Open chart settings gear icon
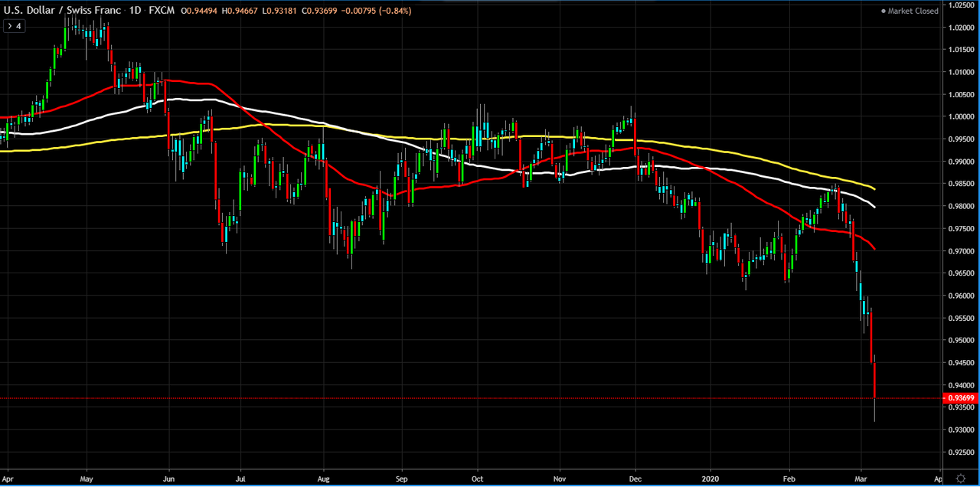Viewport: 980px width, 487px height. [x=962, y=477]
